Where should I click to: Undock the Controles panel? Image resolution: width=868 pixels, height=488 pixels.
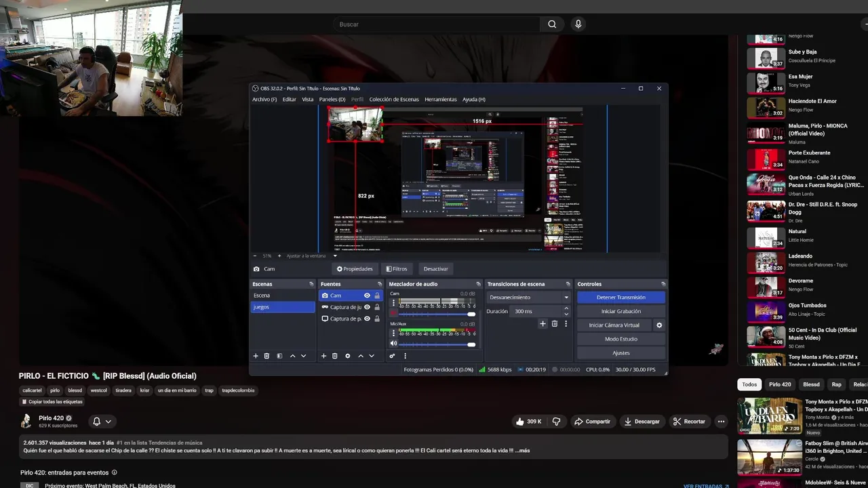click(663, 284)
